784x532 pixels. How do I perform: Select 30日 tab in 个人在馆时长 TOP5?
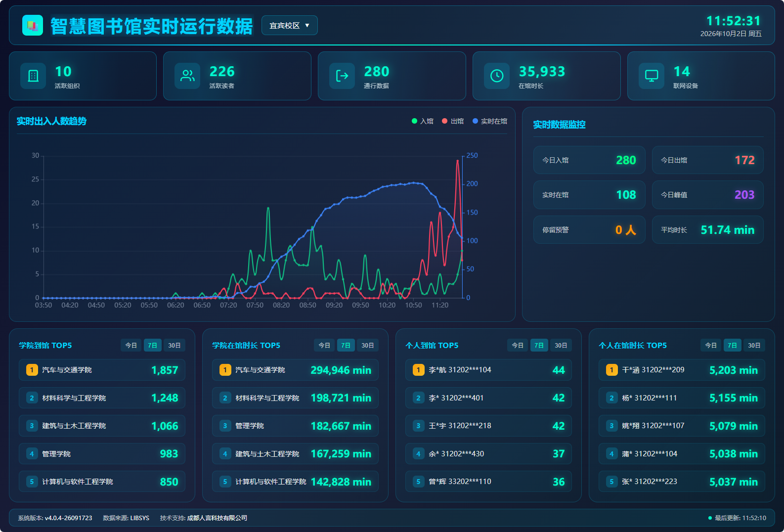[x=754, y=345]
